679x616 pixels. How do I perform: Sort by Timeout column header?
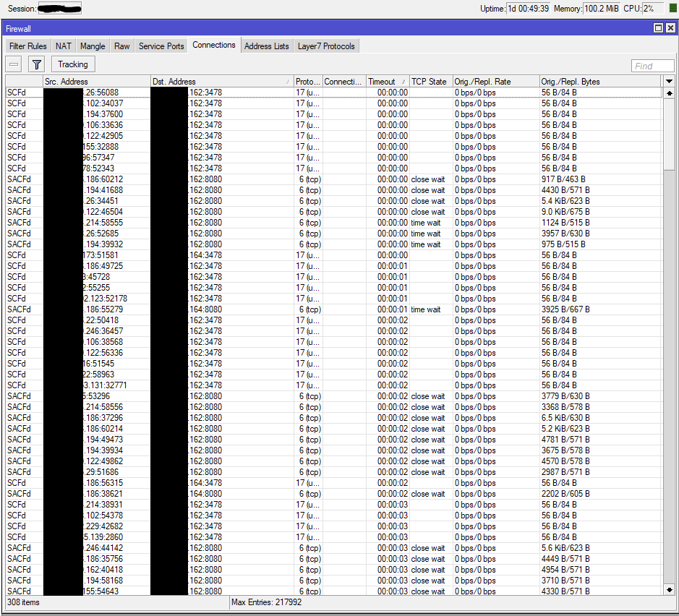pyautogui.click(x=388, y=82)
